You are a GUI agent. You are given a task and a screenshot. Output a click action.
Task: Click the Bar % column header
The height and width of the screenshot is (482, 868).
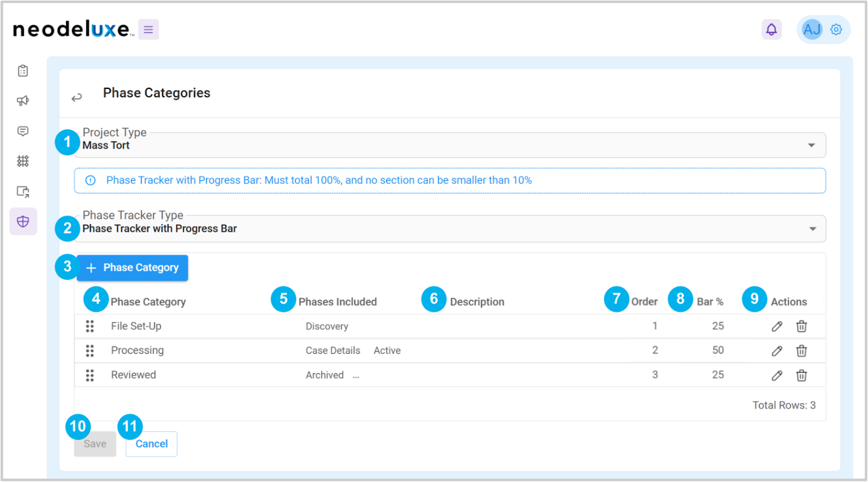coord(710,302)
